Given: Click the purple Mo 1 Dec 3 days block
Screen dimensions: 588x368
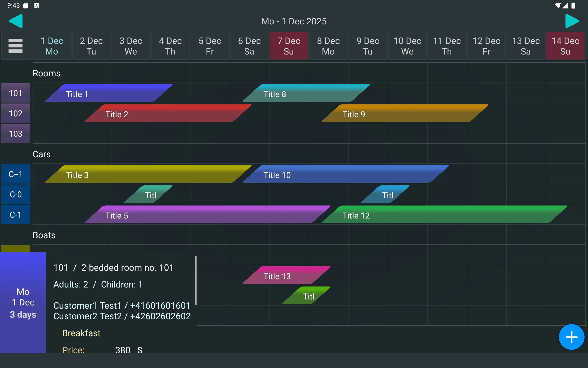Looking at the screenshot, I should tap(23, 302).
